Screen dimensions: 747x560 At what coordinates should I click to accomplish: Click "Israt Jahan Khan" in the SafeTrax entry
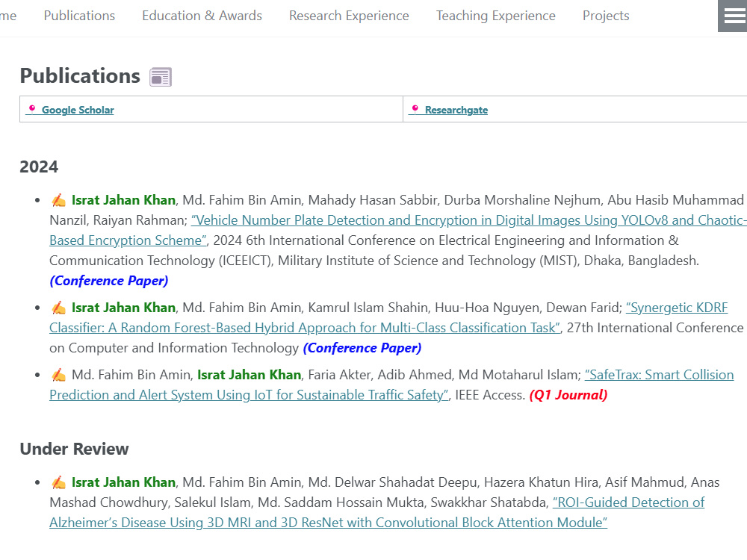pyautogui.click(x=249, y=375)
